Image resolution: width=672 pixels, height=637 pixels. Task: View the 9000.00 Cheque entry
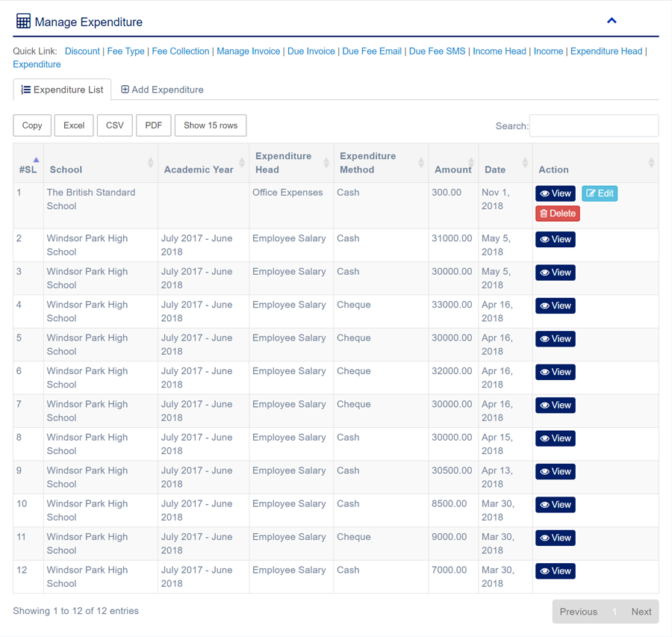tap(556, 538)
